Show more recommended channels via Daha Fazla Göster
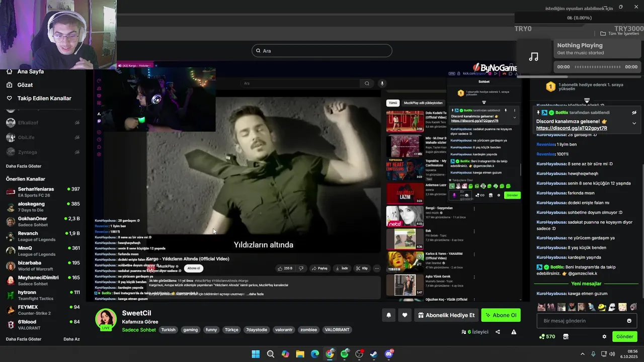Viewport: 644px width, 362px height. point(24,339)
